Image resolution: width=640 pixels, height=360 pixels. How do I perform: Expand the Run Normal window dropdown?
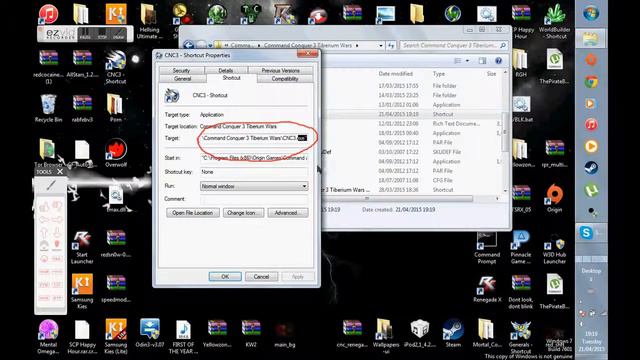click(304, 186)
